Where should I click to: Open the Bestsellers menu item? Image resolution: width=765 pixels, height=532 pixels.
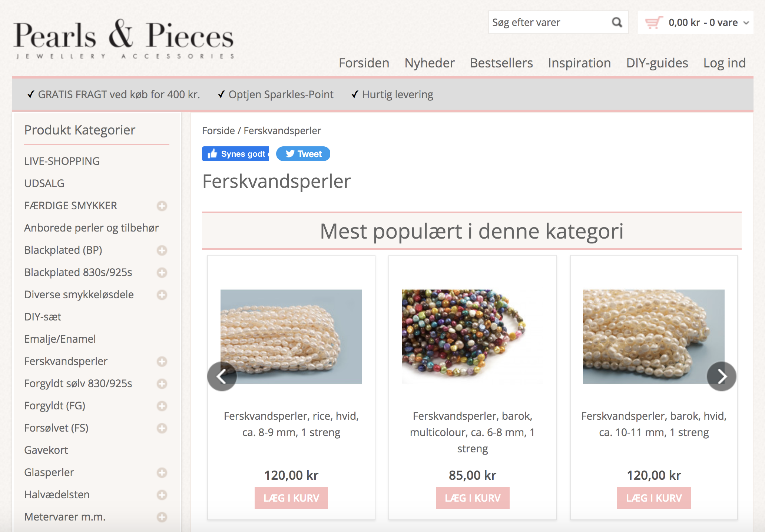coord(501,63)
